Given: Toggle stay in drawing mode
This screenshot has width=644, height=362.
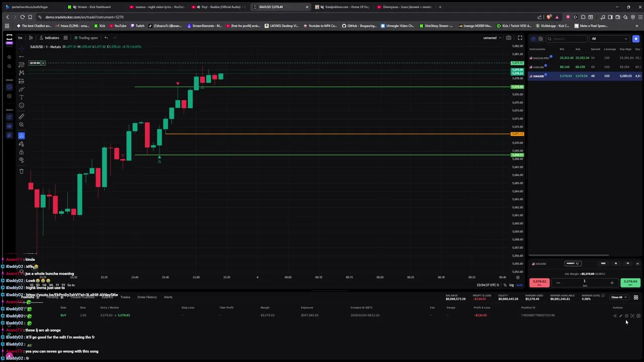Looking at the screenshot, I should [21, 144].
